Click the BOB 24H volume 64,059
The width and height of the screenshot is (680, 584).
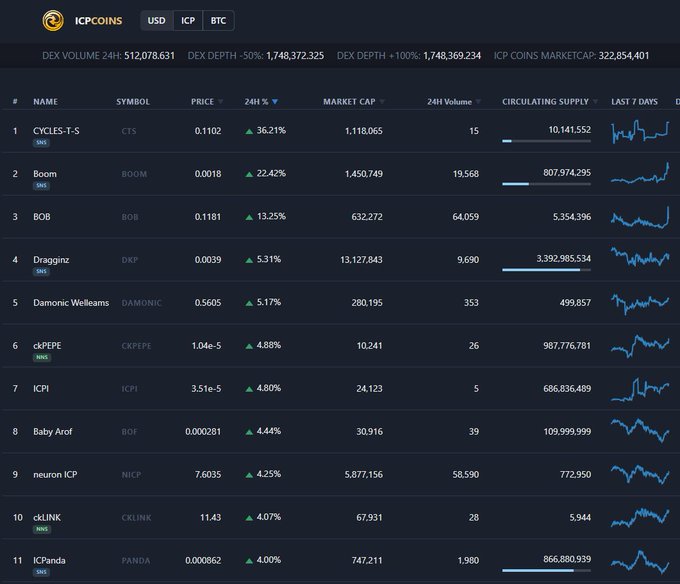pyautogui.click(x=466, y=217)
